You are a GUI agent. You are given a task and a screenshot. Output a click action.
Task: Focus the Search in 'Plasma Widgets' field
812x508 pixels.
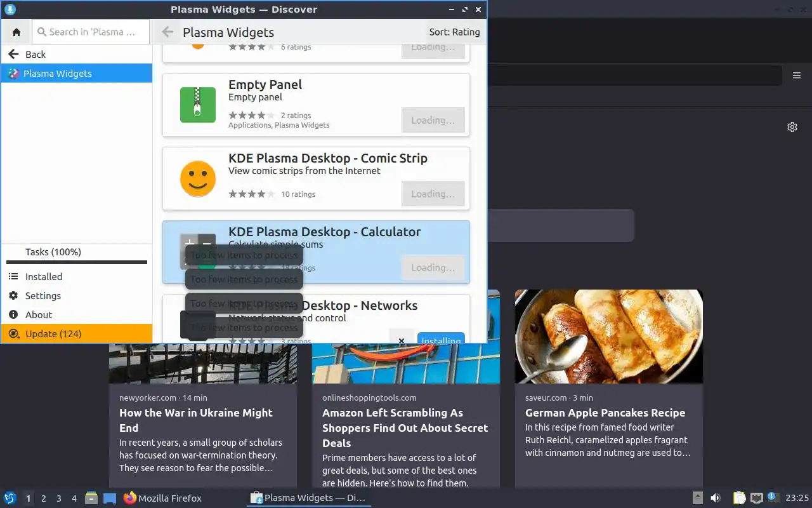pyautogui.click(x=91, y=32)
